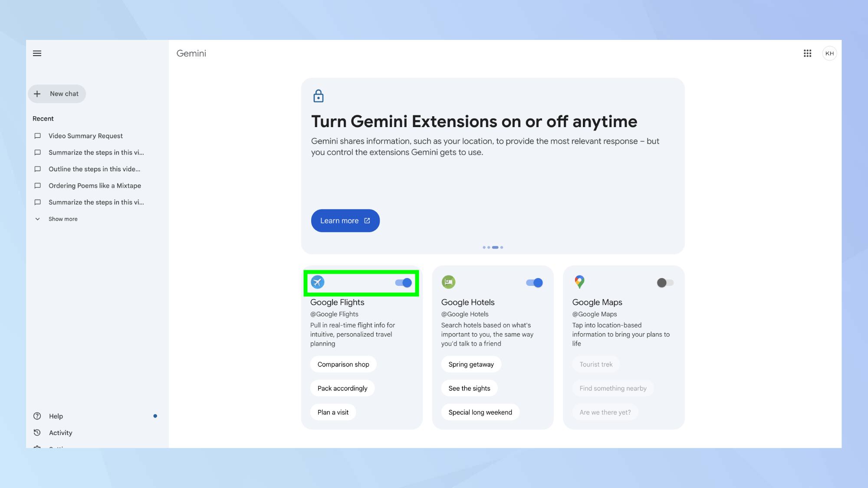Click the Help question mark icon
The width and height of the screenshot is (868, 488).
[37, 416]
